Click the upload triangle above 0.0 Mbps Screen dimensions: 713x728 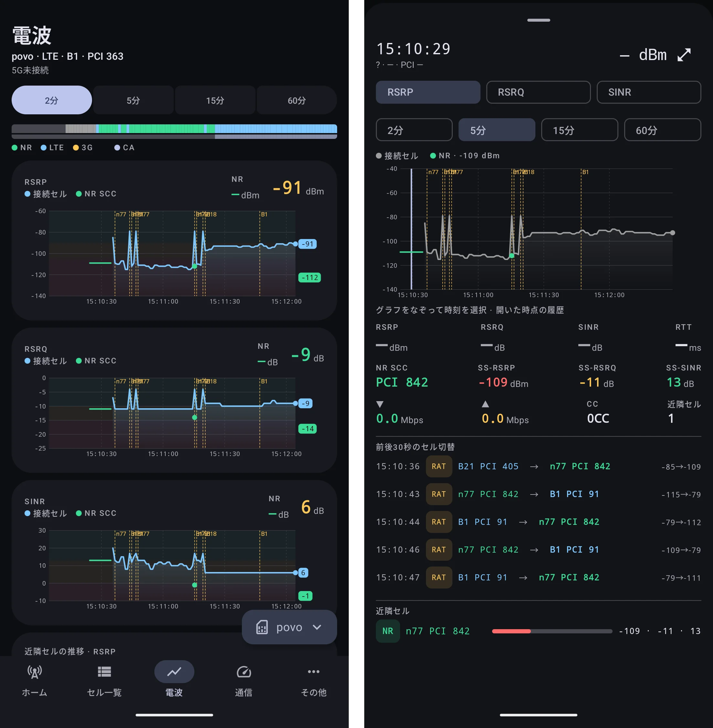(x=485, y=404)
